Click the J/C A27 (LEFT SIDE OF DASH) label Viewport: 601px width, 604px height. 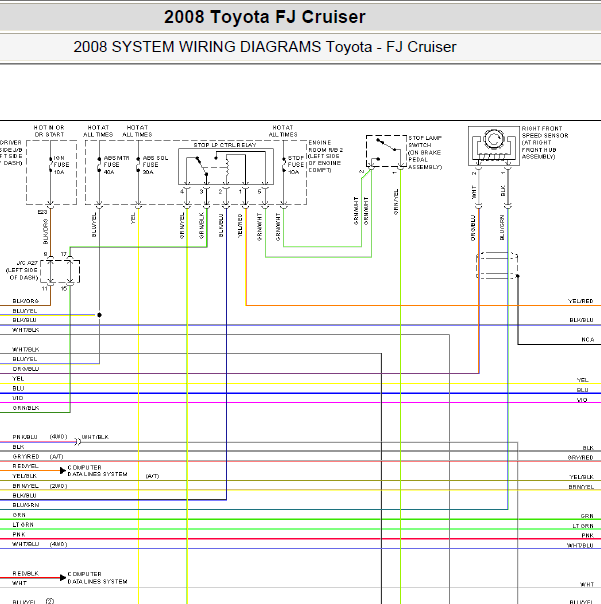click(22, 270)
